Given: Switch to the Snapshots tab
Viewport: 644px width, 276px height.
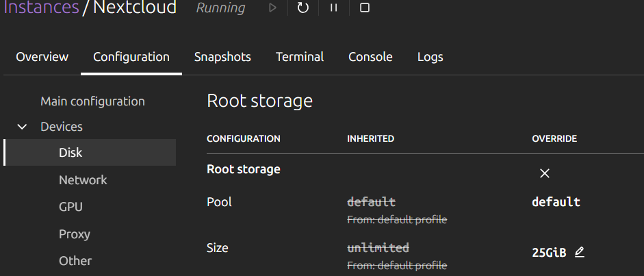Looking at the screenshot, I should 222,57.
